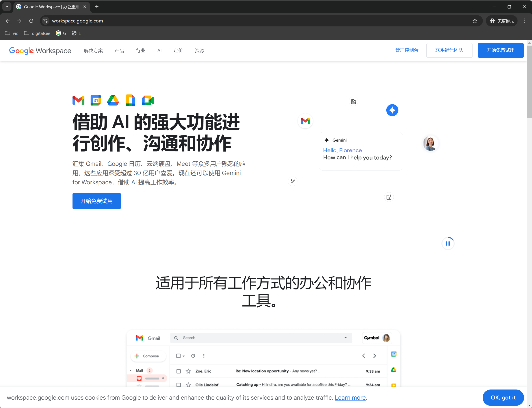The height and width of the screenshot is (408, 532).
Task: Click the Gmail mockup Search field
Action: [x=261, y=338]
